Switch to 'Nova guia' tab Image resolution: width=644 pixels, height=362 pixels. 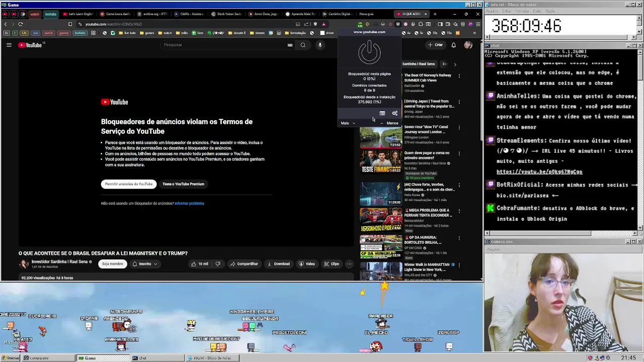tap(366, 14)
